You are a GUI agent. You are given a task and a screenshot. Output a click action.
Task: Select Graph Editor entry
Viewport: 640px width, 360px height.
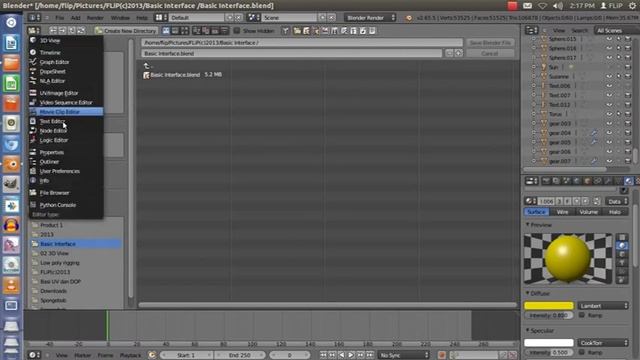point(65,62)
